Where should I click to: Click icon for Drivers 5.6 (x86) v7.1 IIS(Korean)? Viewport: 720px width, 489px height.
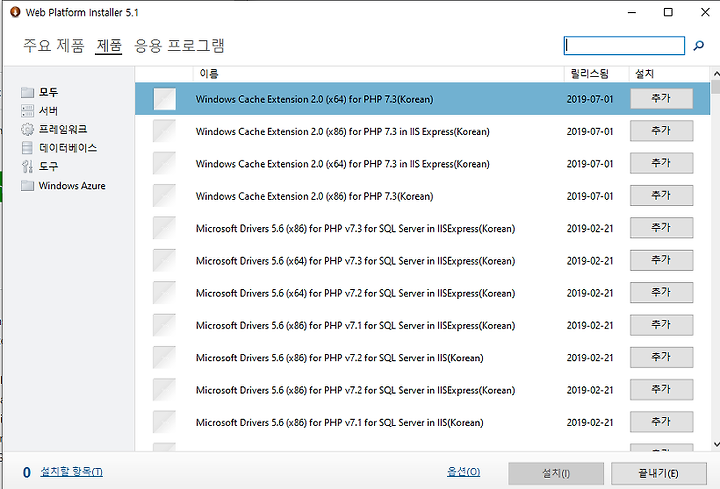164,422
